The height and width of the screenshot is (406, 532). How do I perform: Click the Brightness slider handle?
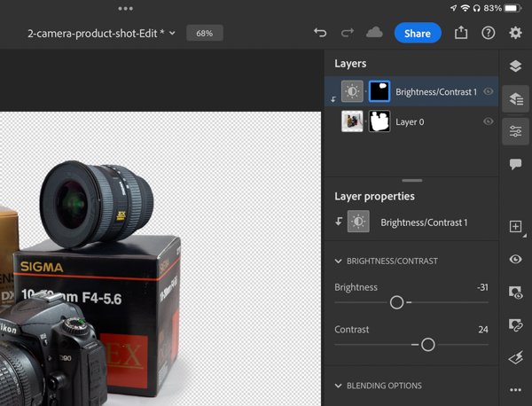[x=396, y=302]
